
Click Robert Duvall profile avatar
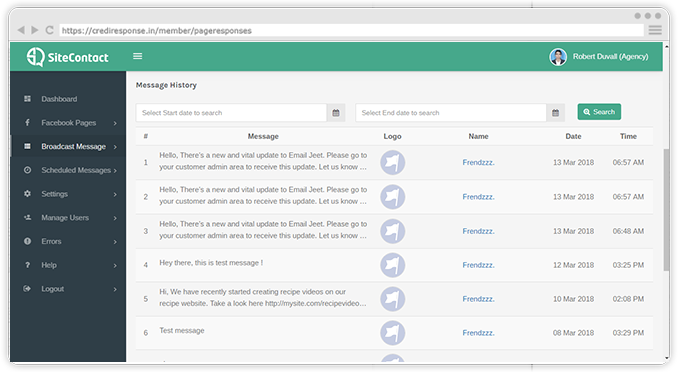coord(558,57)
